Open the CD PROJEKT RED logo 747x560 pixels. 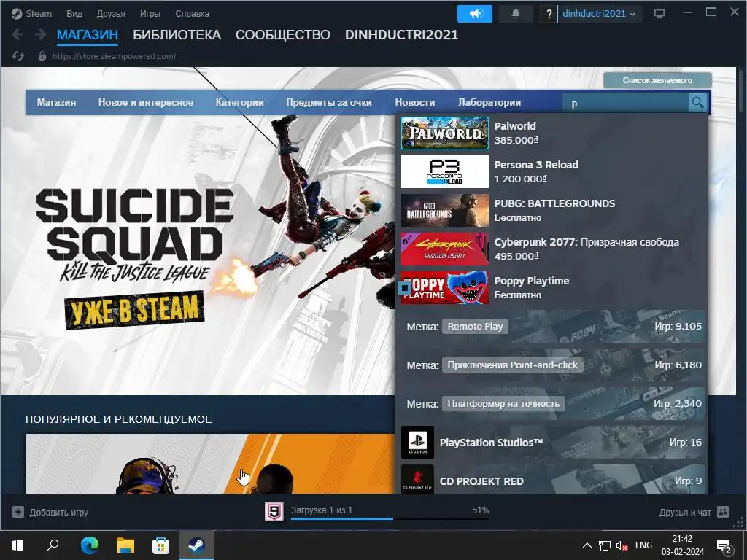pos(417,479)
